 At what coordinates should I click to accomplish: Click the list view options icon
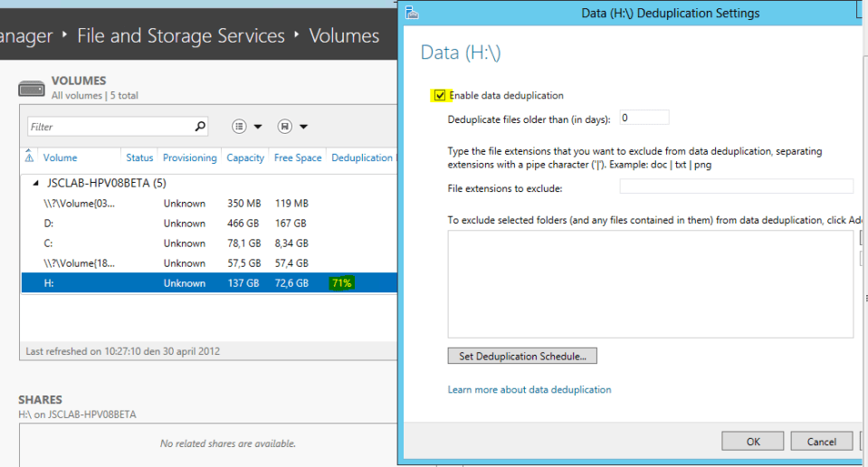tap(240, 127)
